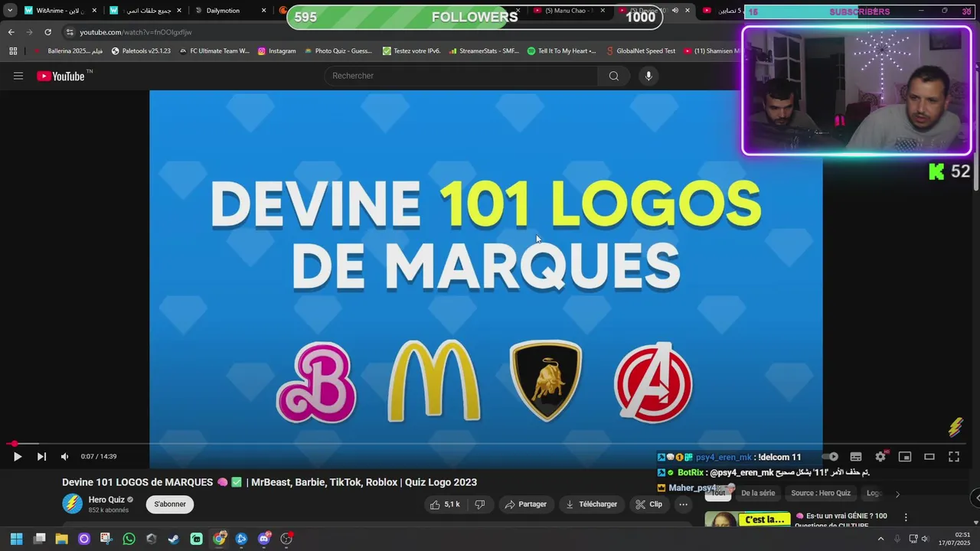Click the youtube.com address bar
The height and width of the screenshot is (551, 980).
(398, 32)
